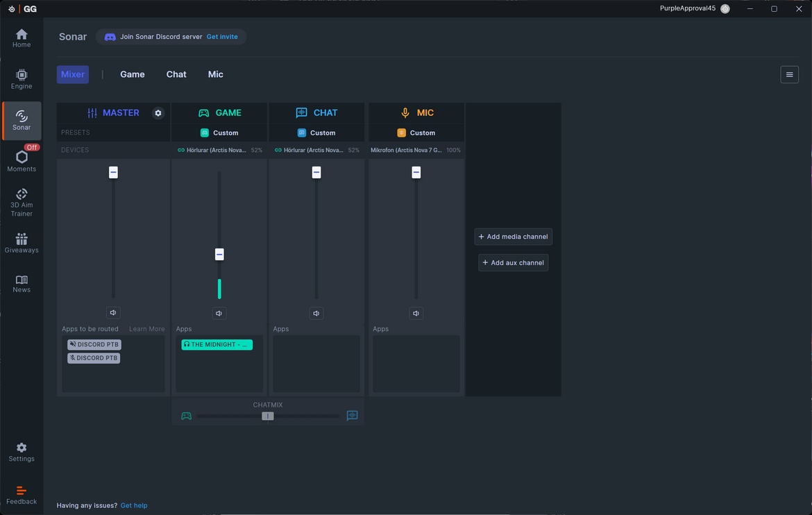
Task: Open the Engine section in sidebar
Action: tap(22, 79)
